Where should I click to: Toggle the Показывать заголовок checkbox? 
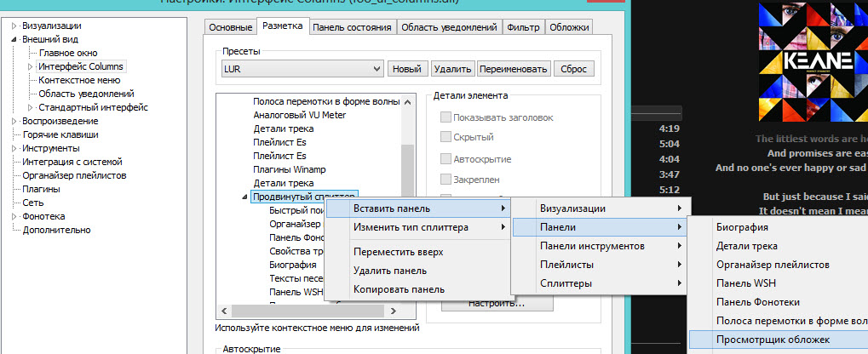(445, 117)
